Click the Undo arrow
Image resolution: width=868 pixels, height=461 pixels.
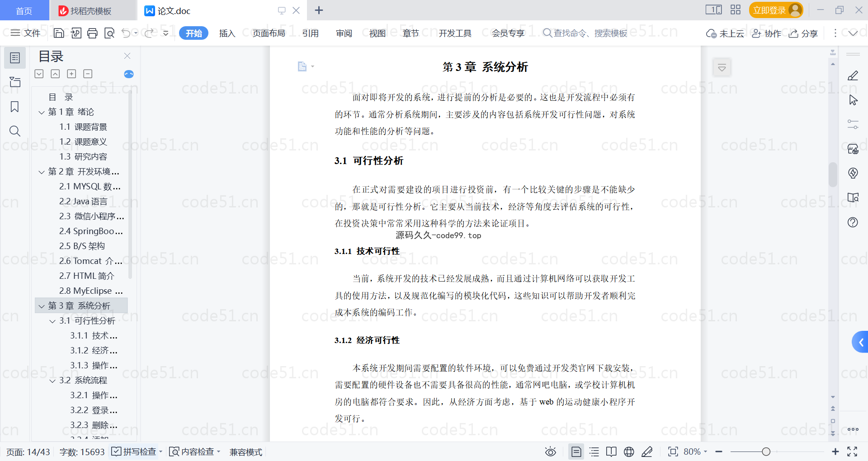[126, 33]
